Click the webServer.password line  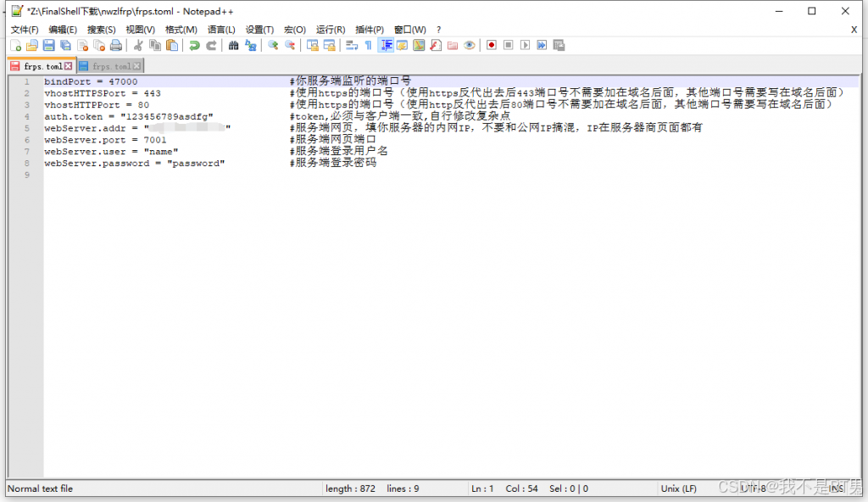(x=135, y=163)
